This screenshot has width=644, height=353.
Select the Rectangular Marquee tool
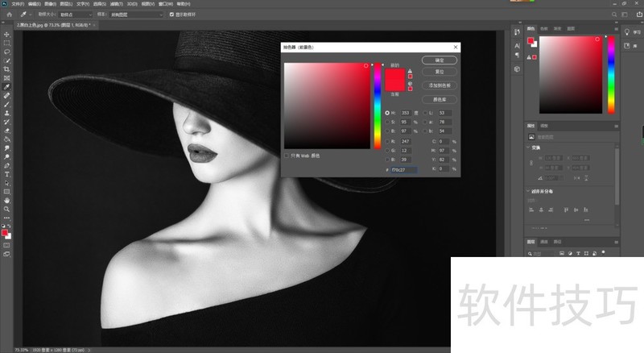[7, 43]
